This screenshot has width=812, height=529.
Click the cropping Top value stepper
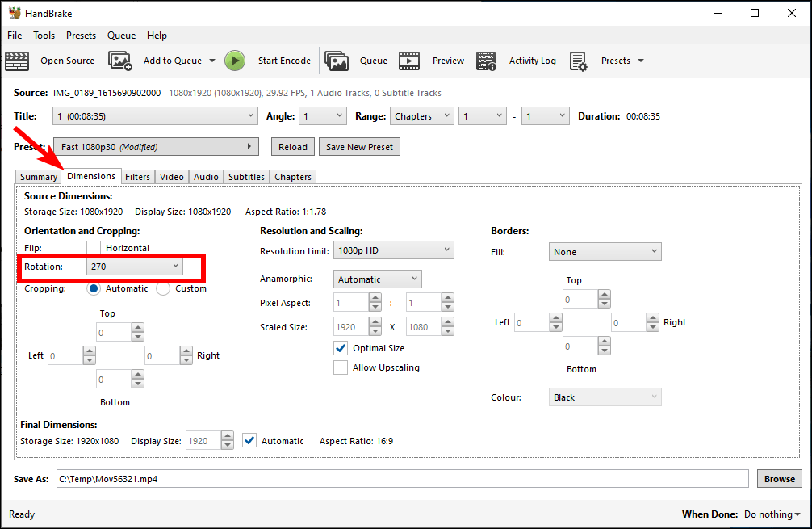point(138,332)
